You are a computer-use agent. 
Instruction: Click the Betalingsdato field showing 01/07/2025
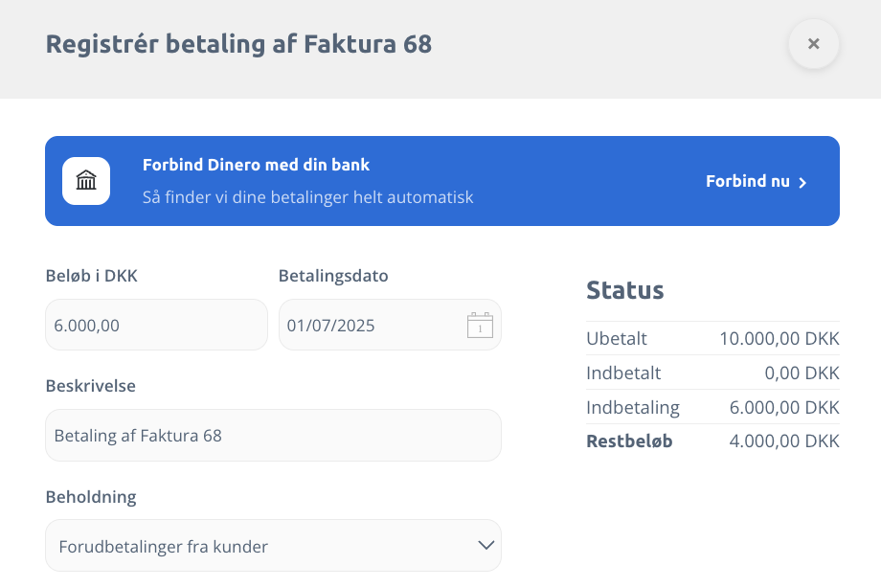tap(390, 325)
